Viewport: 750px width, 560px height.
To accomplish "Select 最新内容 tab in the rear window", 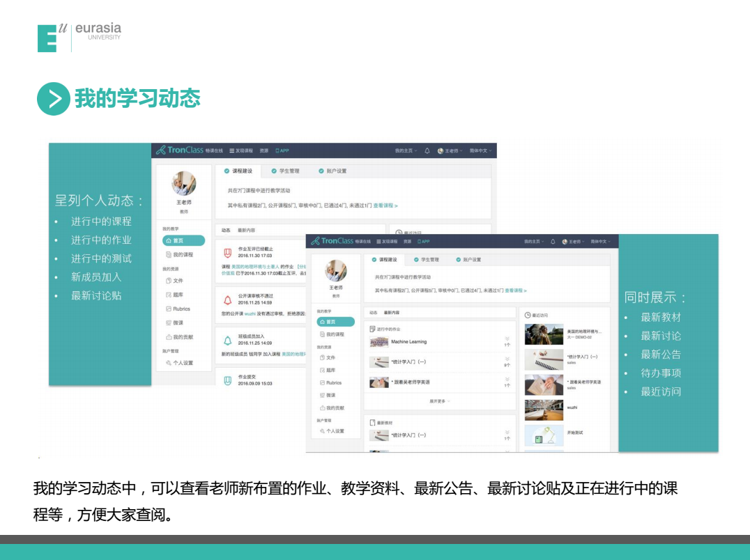I will [246, 231].
